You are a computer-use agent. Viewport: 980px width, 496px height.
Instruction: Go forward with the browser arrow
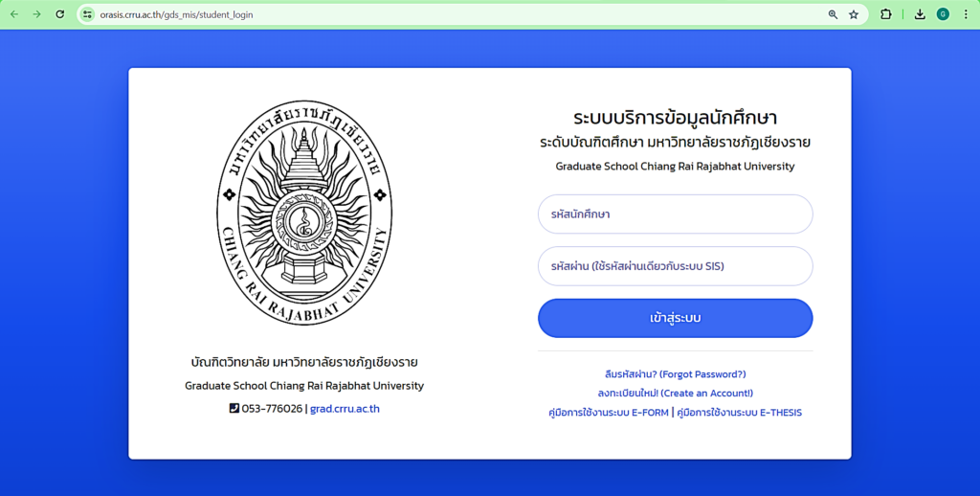point(37,14)
